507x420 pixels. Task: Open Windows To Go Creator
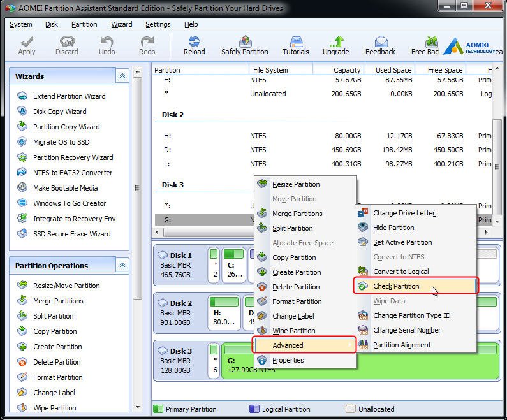(x=61, y=203)
